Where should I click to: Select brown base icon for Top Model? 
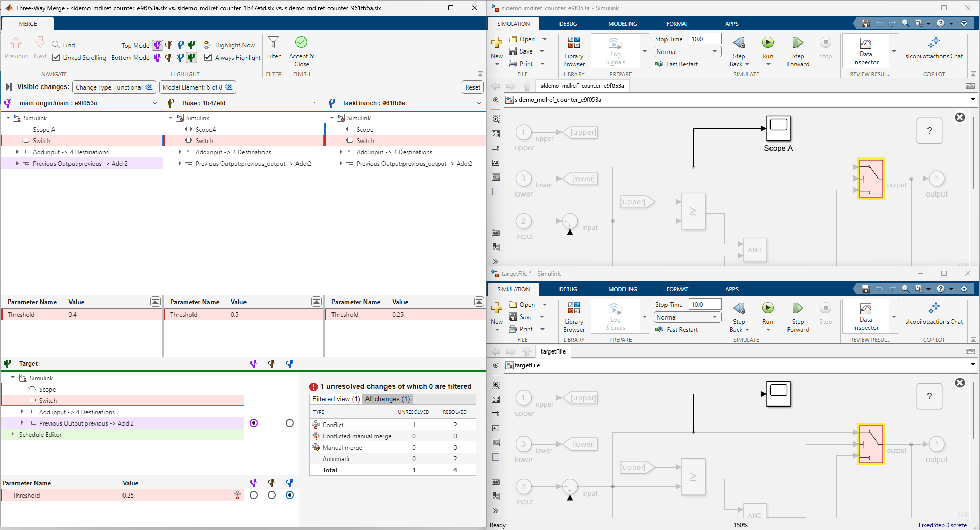coord(169,45)
